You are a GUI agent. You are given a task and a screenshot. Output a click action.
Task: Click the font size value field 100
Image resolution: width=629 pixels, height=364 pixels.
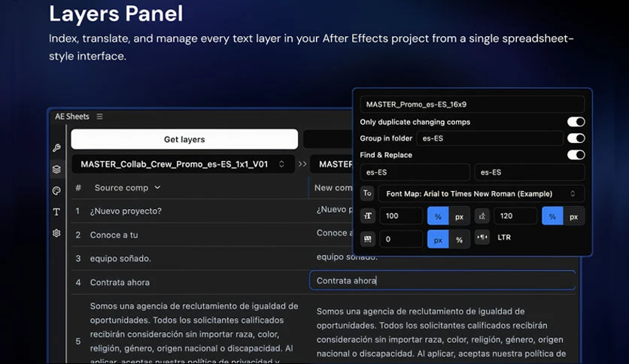click(401, 216)
